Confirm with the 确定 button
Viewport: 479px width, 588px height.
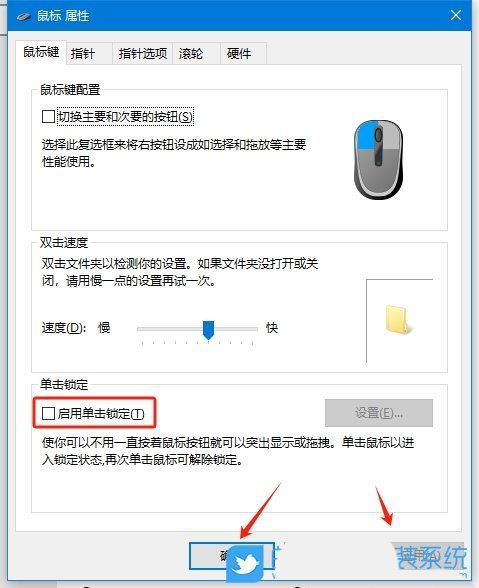pyautogui.click(x=232, y=556)
